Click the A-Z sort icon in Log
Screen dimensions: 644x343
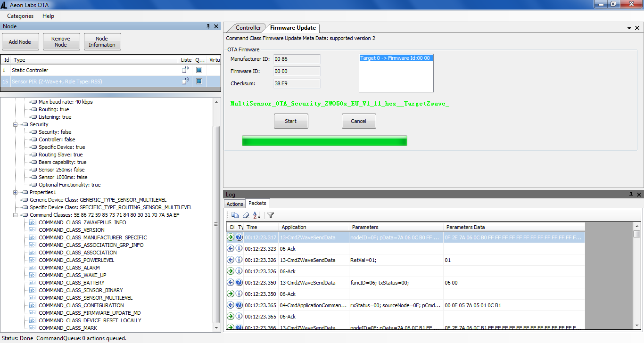pos(256,215)
